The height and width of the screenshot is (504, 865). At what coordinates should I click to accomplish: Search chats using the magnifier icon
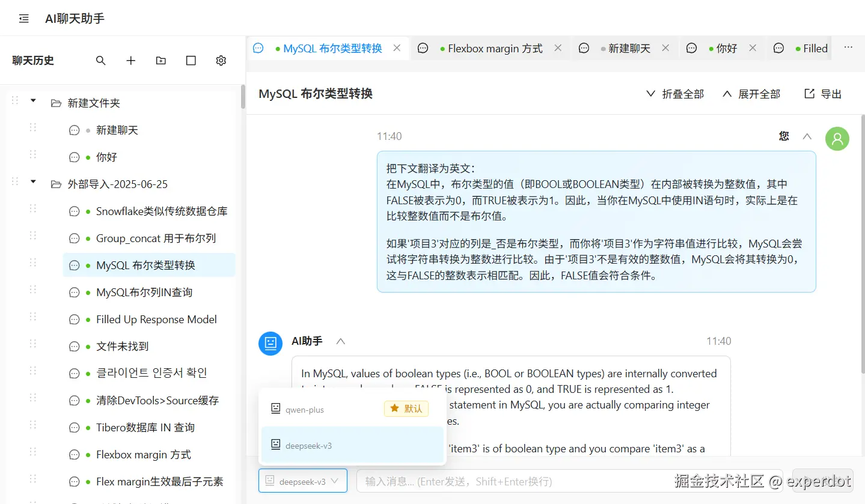click(x=100, y=60)
